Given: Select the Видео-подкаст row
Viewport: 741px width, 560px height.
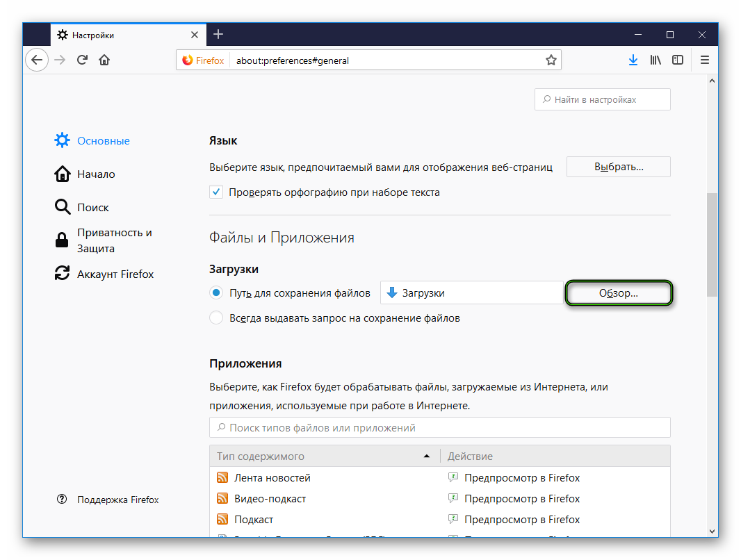Looking at the screenshot, I should point(439,499).
